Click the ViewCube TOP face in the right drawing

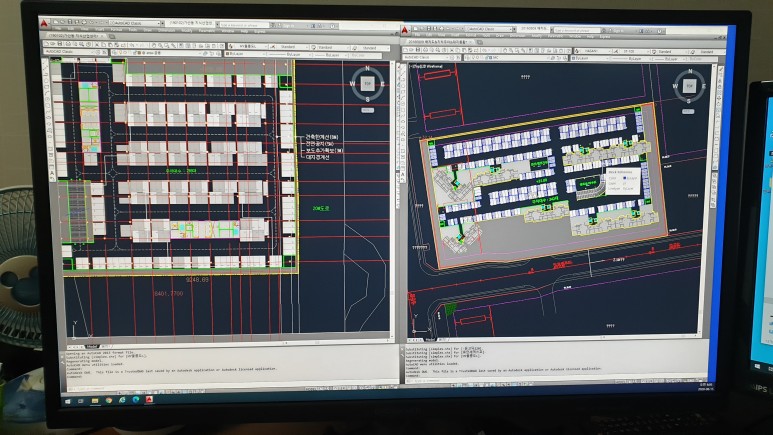tap(690, 86)
